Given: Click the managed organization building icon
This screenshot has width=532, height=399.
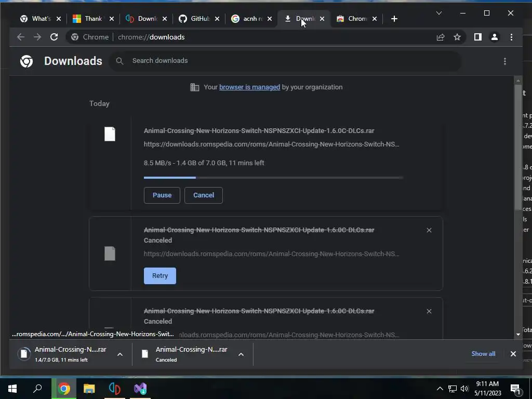Looking at the screenshot, I should point(195,87).
